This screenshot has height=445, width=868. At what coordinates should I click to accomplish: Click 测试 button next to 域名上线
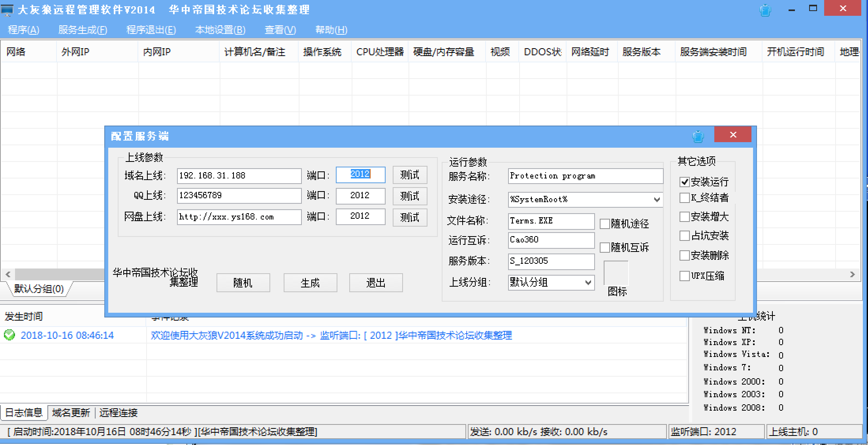click(410, 175)
